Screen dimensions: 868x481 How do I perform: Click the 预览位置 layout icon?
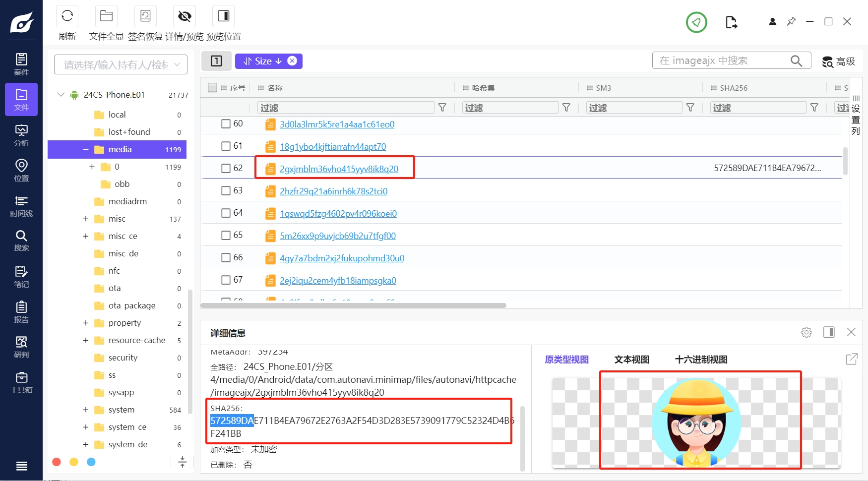point(224,16)
